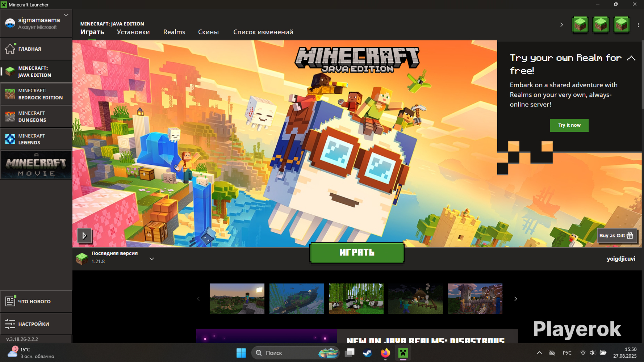
Task: Open the Task View taskbar icon
Action: [350, 353]
